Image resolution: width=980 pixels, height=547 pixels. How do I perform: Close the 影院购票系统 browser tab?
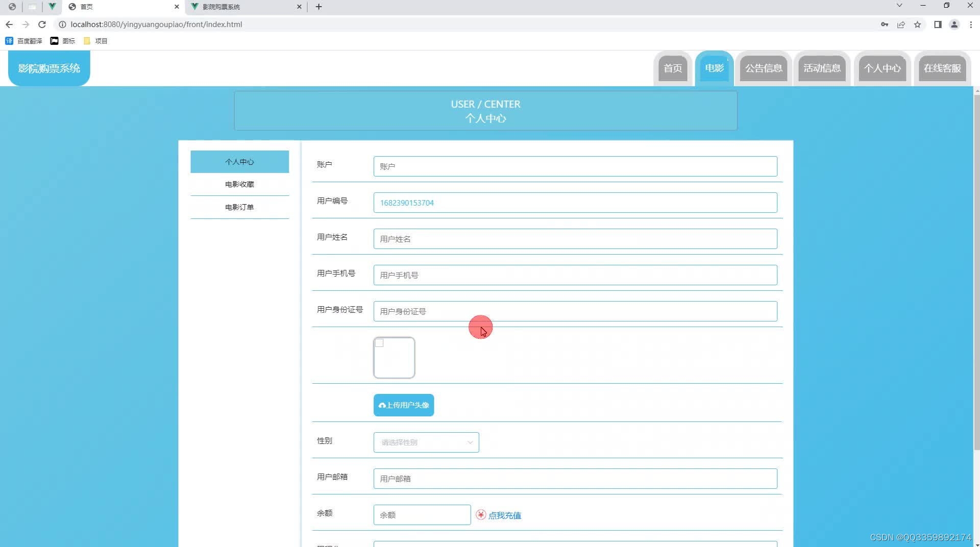point(299,7)
